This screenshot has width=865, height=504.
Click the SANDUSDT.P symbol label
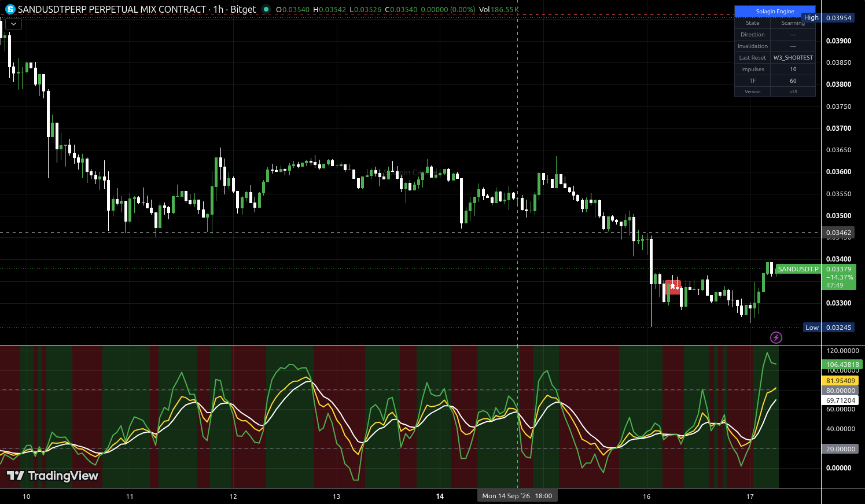click(798, 269)
